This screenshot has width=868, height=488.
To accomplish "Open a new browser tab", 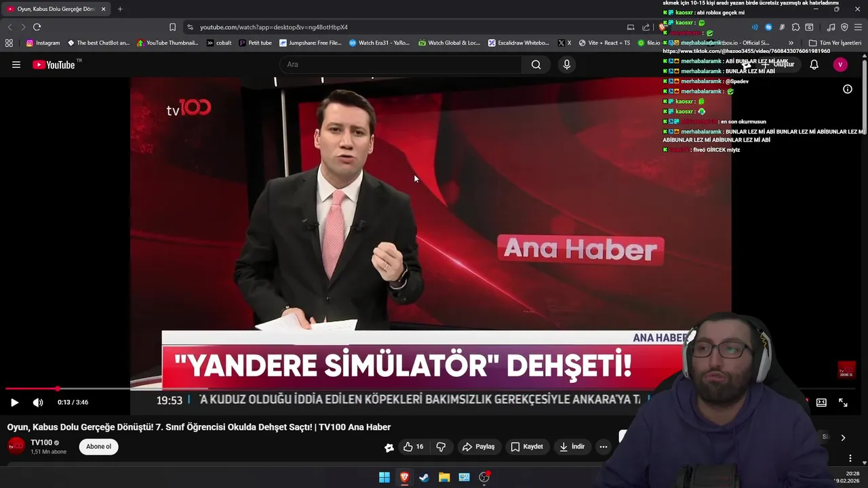I will coord(120,9).
